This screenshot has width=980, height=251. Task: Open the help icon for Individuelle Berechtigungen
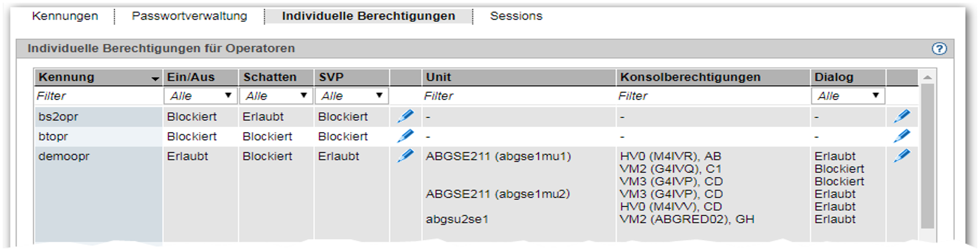[939, 49]
